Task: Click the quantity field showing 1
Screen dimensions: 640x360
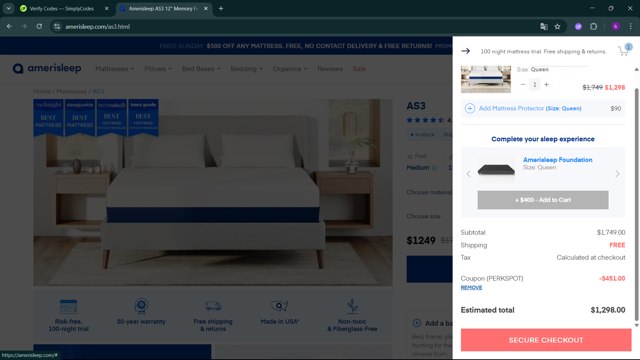Action: [x=534, y=84]
